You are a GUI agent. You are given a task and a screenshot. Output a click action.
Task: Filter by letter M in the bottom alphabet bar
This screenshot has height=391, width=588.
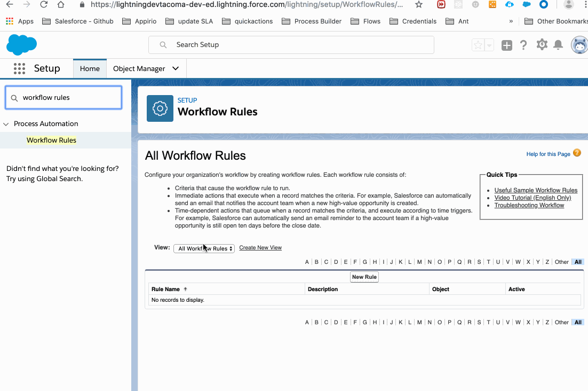click(x=419, y=322)
